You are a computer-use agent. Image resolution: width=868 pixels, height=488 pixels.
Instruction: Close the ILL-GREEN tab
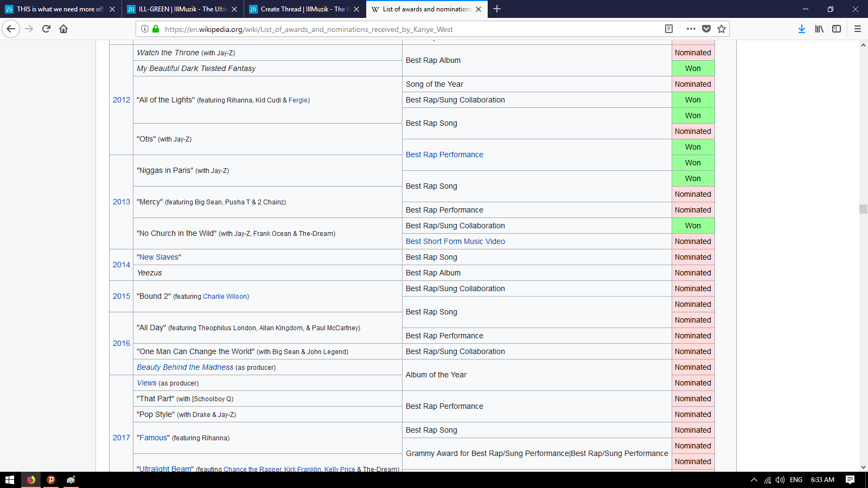pos(234,9)
